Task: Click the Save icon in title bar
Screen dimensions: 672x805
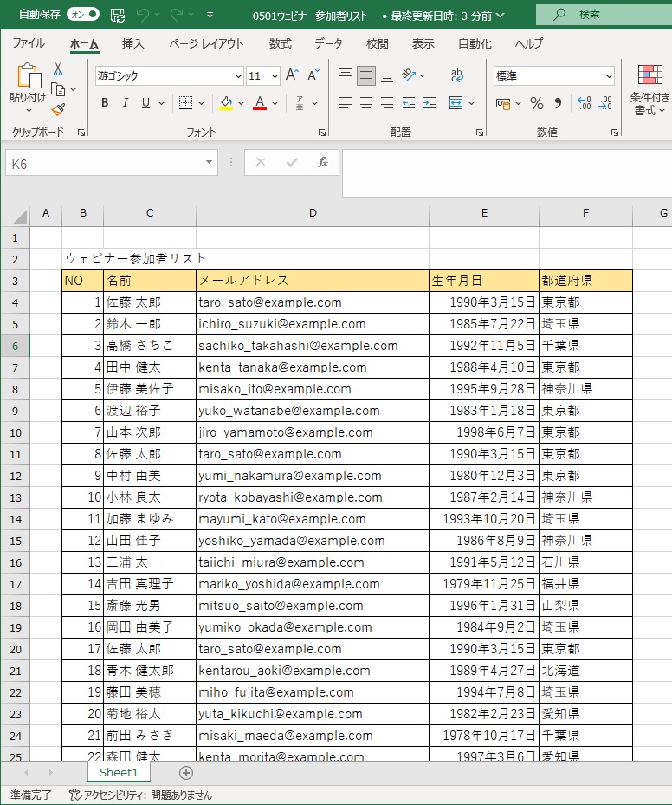Action: point(118,16)
